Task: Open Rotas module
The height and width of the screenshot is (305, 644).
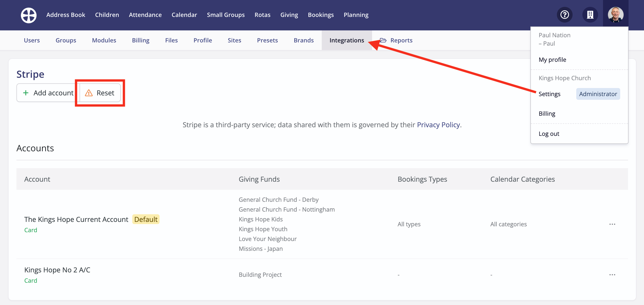Action: (263, 15)
